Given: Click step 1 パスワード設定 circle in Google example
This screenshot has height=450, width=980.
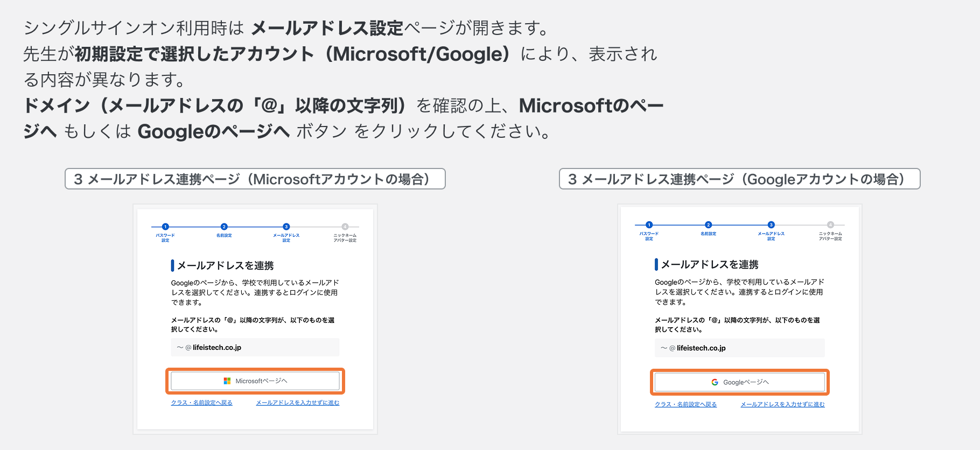Looking at the screenshot, I should point(649,225).
